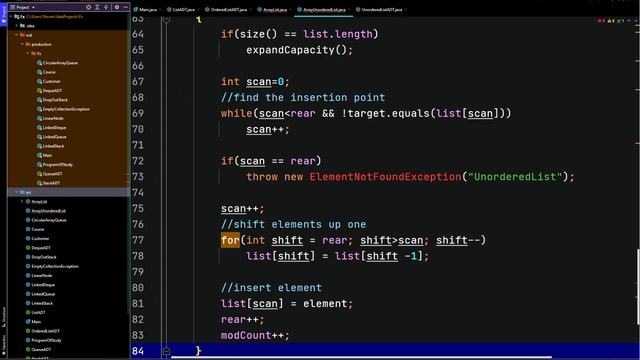The height and width of the screenshot is (360, 640).
Task: Click the expandCapacity() call on line 65
Action: coord(299,50)
